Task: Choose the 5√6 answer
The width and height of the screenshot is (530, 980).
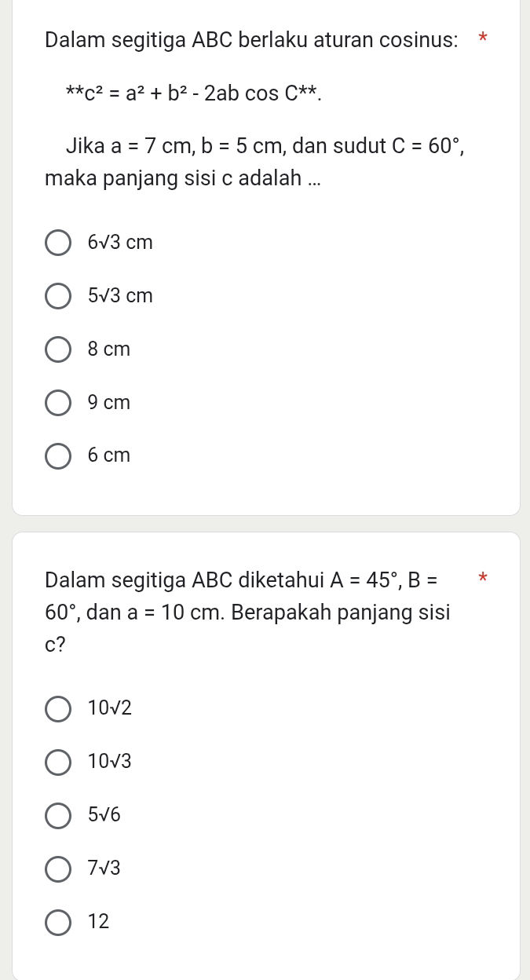Action: pyautogui.click(x=58, y=816)
